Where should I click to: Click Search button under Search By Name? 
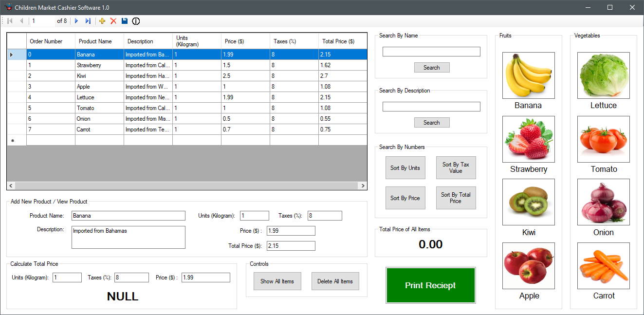click(x=432, y=68)
